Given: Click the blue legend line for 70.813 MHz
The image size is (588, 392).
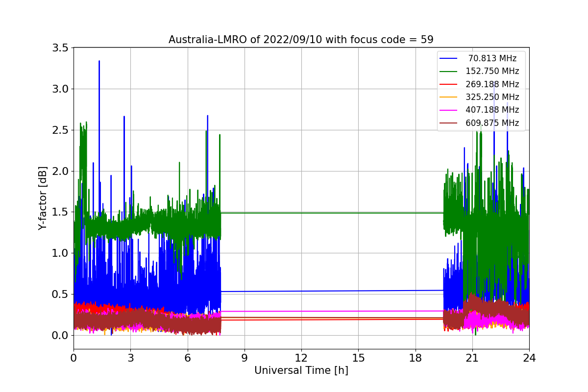Looking at the screenshot, I should pyautogui.click(x=449, y=59).
